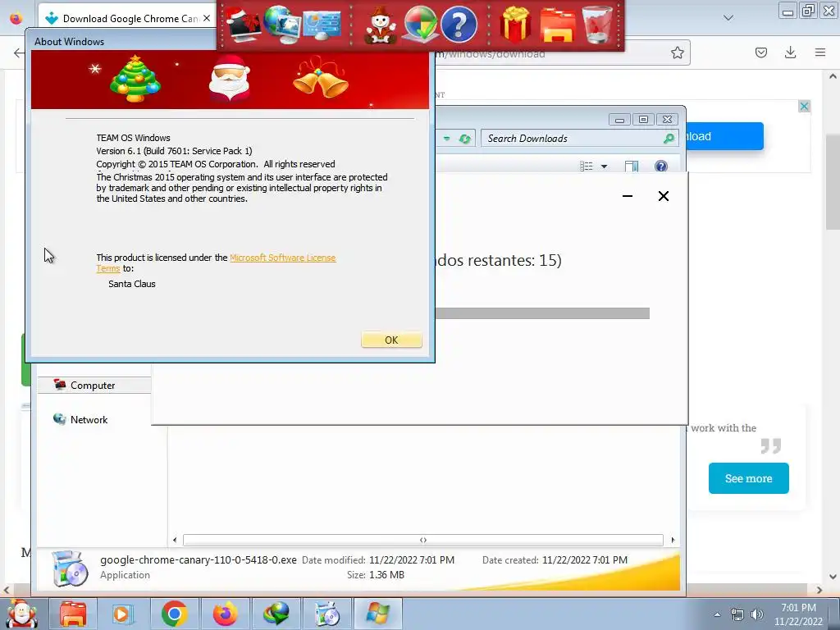Click the google-chrome-canary installer file icon
The height and width of the screenshot is (630, 840).
click(71, 568)
